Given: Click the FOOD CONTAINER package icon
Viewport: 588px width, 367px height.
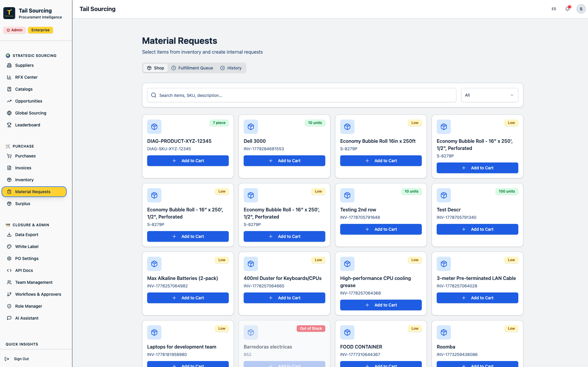Looking at the screenshot, I should 347,332.
